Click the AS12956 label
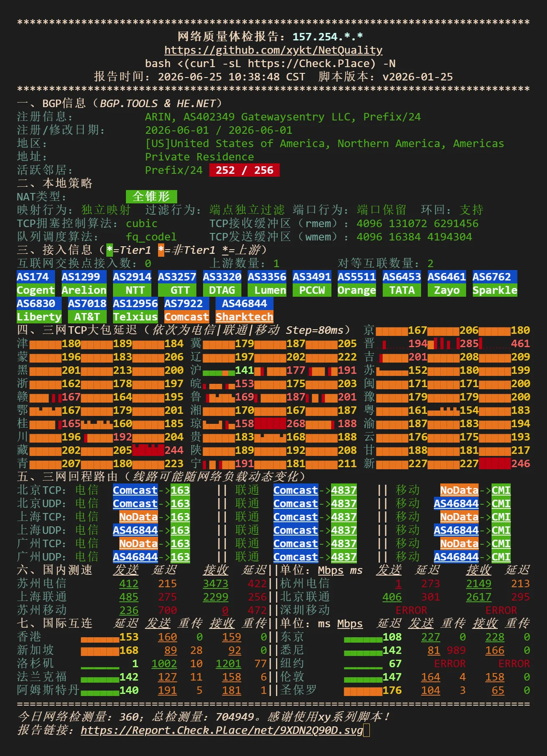547x756 pixels. pos(135,303)
